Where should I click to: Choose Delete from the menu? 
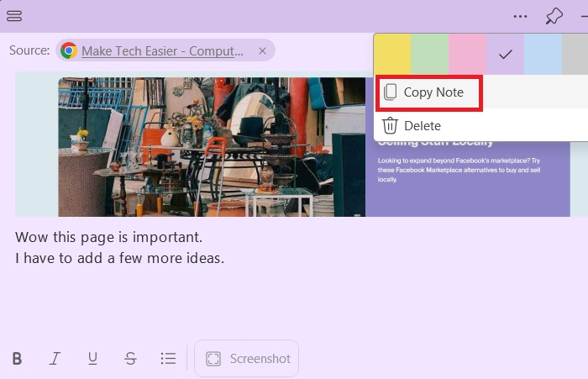(482, 126)
